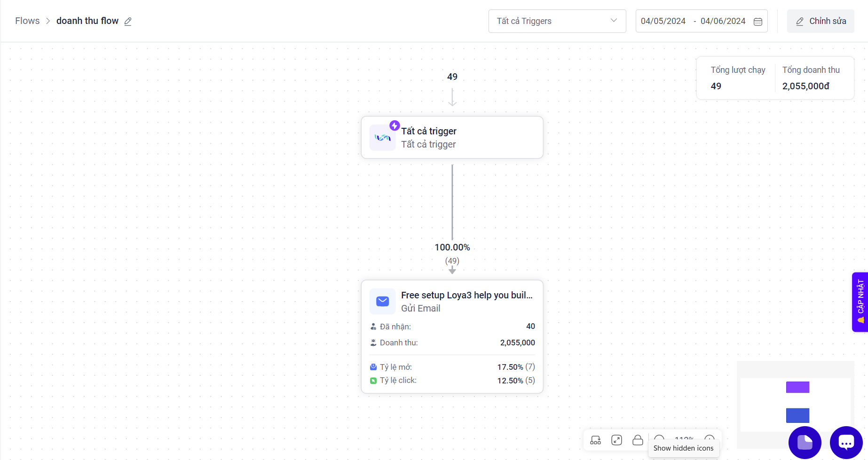Click the end date 04/06/2024 field
This screenshot has width=868, height=460.
pos(723,21)
